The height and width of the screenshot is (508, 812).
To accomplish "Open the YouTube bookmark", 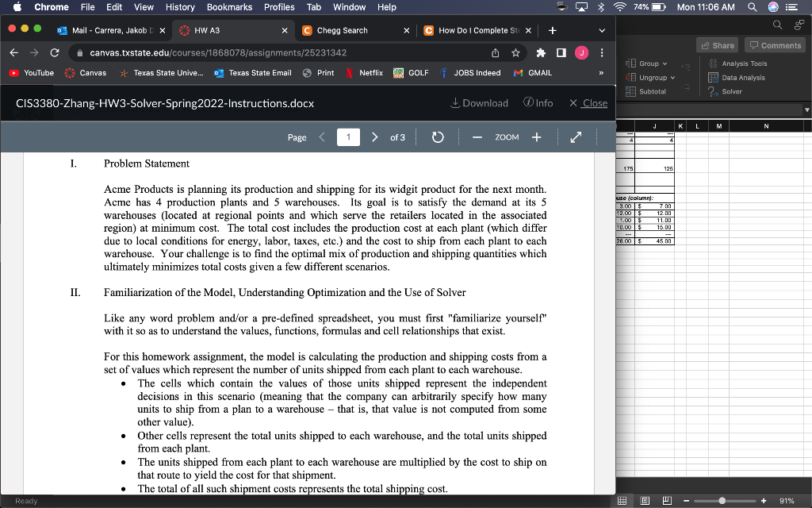I will pos(32,73).
